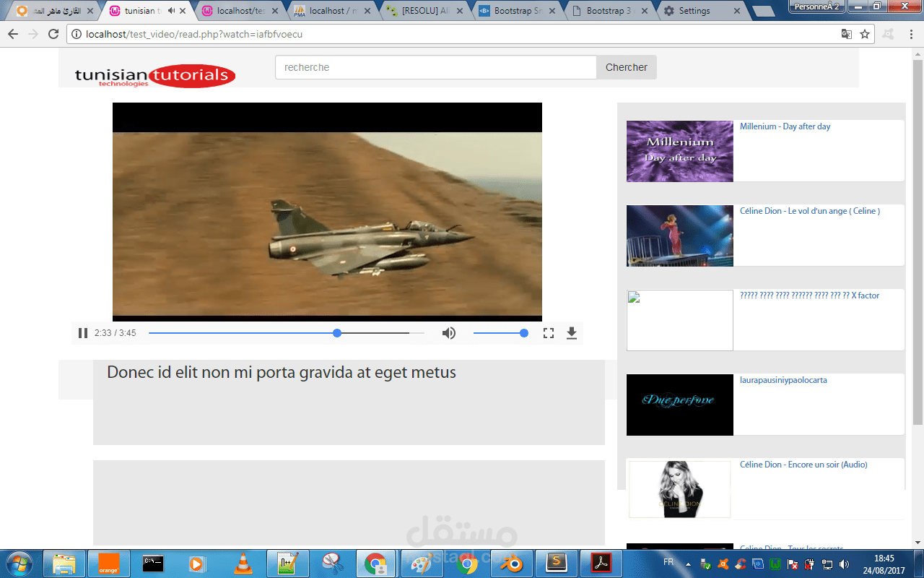The height and width of the screenshot is (578, 924).
Task: Close the Settings tab
Action: tap(737, 11)
